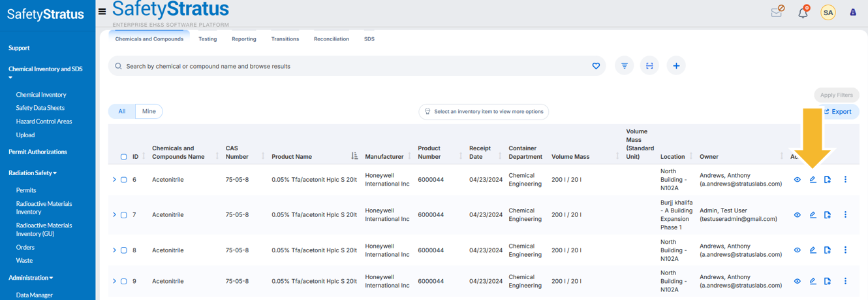The height and width of the screenshot is (300, 868).
Task: Click the chemical or compound search field
Action: point(356,66)
